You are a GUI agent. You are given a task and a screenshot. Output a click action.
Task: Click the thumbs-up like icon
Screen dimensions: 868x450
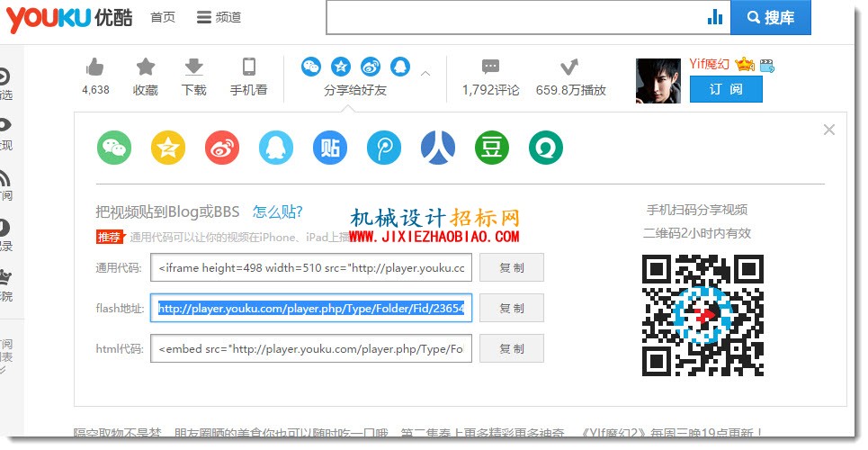click(95, 67)
